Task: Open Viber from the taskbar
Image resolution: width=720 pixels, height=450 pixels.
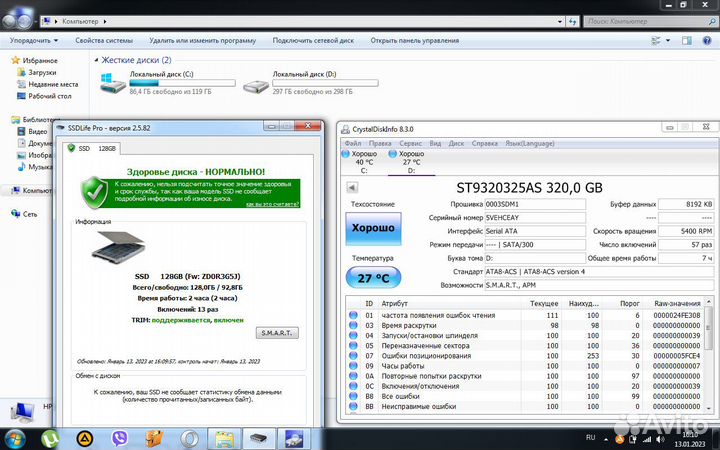Action: 119,439
